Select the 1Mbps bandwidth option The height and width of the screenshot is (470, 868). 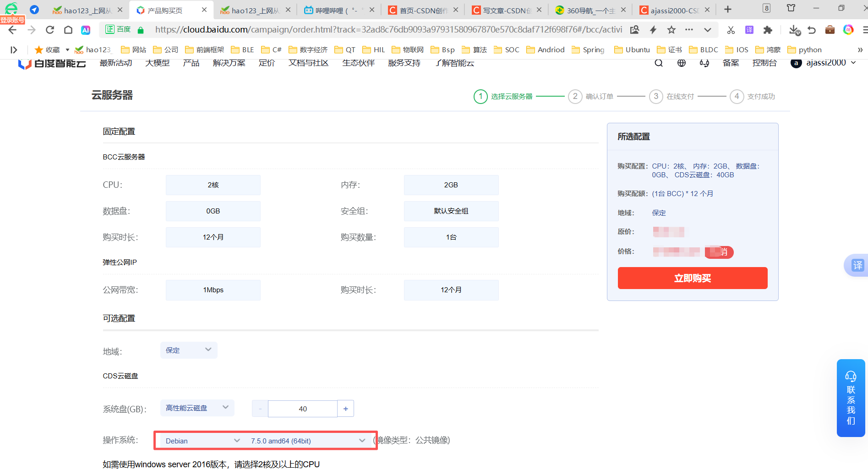pos(213,290)
